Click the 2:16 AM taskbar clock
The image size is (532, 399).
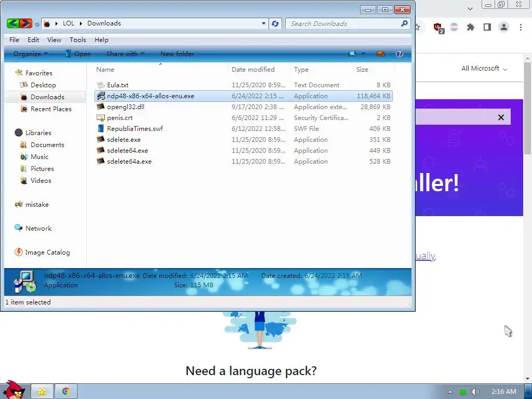click(503, 392)
